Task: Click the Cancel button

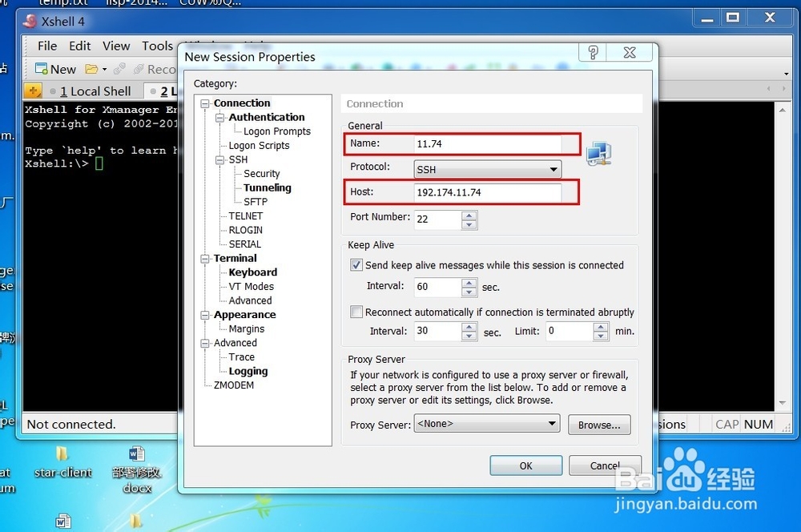Action: 605,465
